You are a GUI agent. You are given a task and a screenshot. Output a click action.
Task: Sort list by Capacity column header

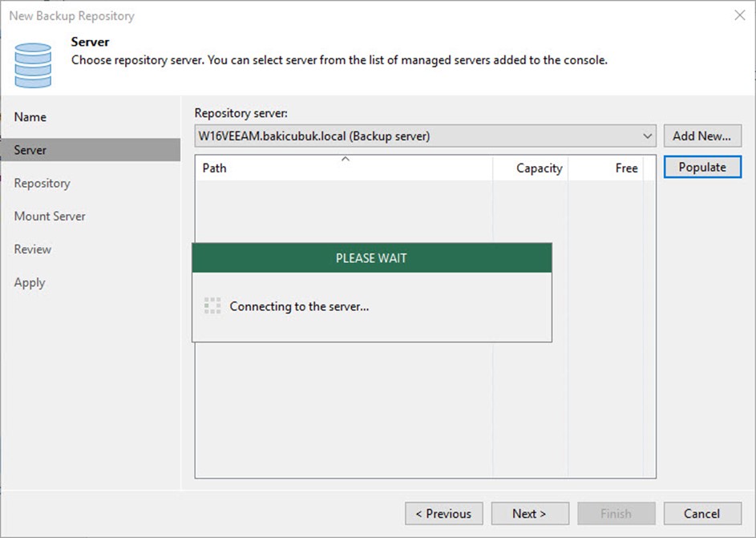tap(539, 168)
